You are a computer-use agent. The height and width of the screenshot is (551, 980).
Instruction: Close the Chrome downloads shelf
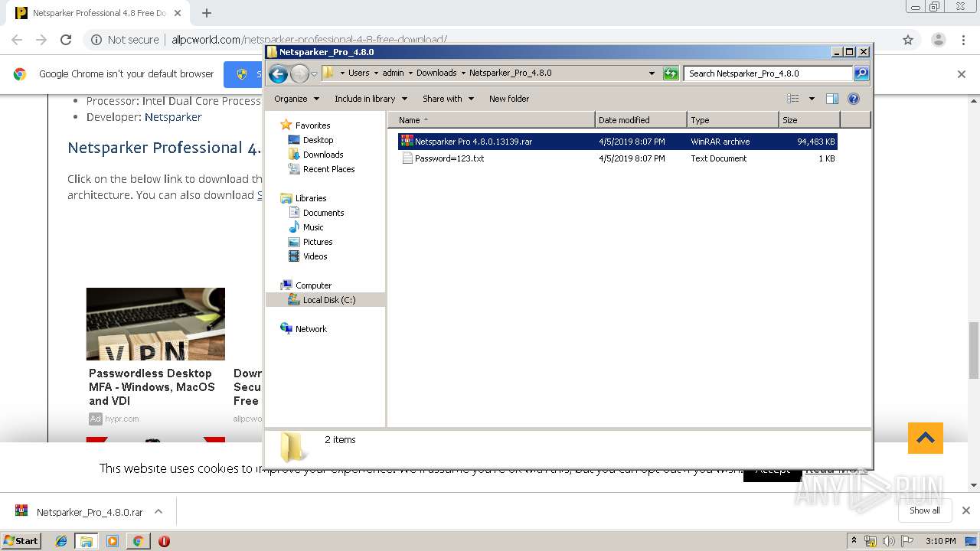[966, 510]
